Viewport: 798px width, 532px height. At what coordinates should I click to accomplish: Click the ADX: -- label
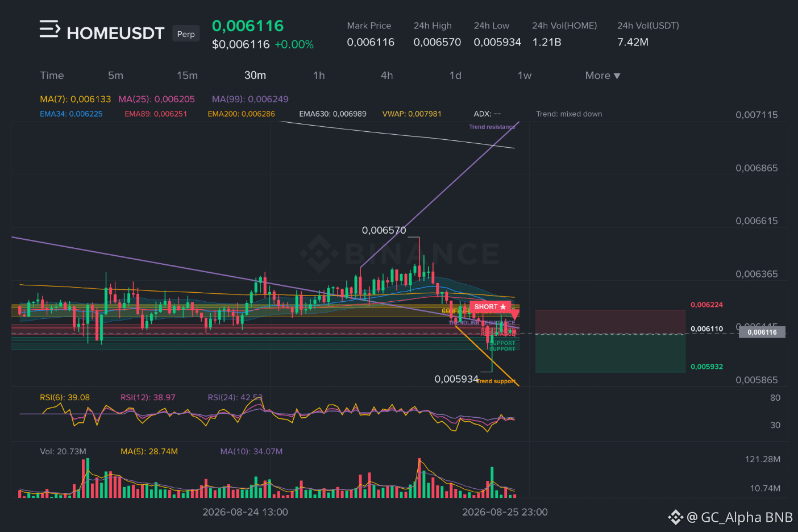point(487,114)
